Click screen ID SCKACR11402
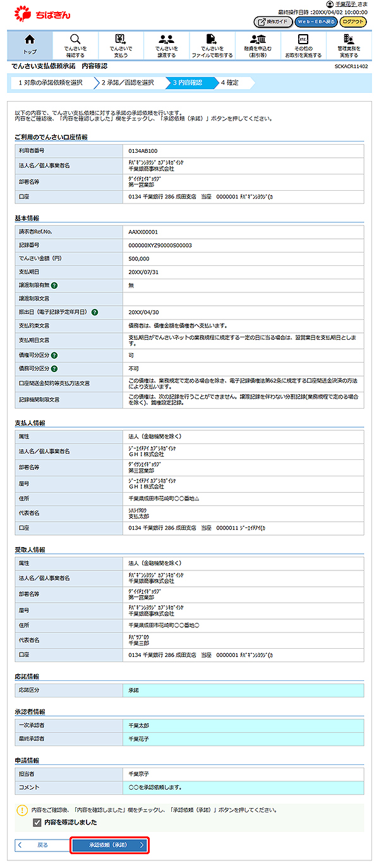 tap(351, 66)
